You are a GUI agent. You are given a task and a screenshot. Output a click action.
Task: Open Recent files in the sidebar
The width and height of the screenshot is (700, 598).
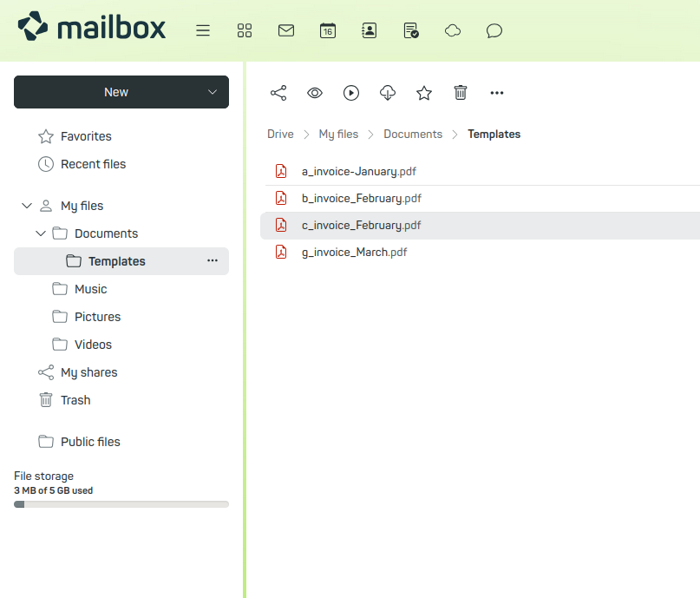[93, 164]
